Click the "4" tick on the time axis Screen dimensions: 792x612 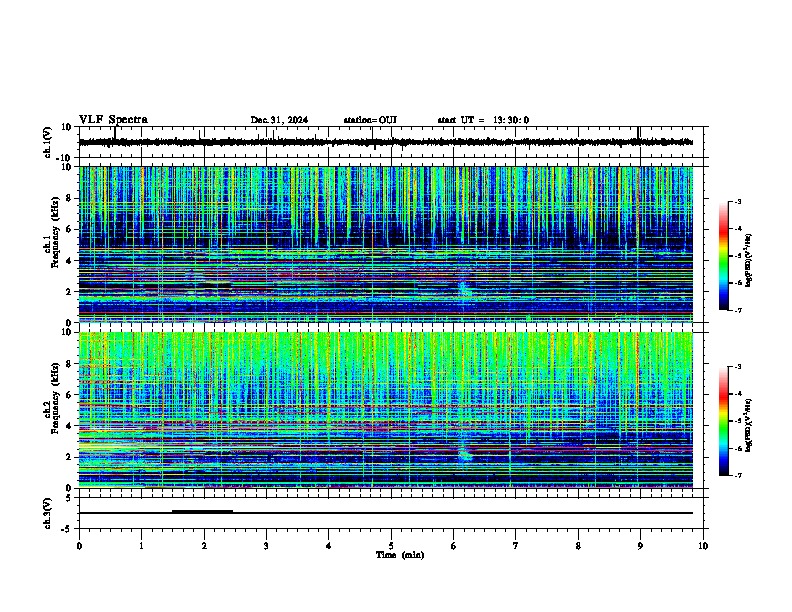coord(329,546)
